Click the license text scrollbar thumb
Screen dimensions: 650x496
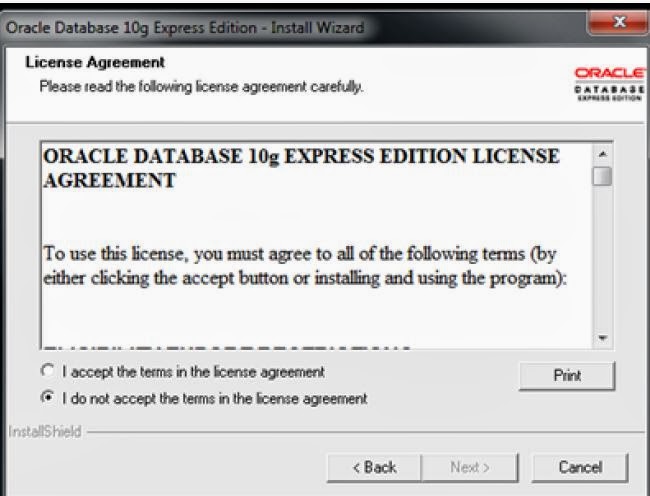point(602,176)
